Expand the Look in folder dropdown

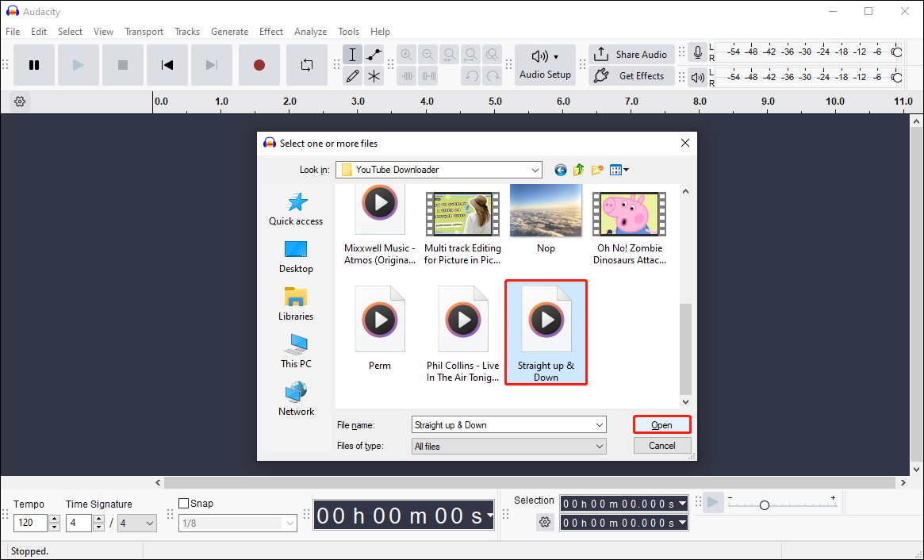tap(535, 170)
